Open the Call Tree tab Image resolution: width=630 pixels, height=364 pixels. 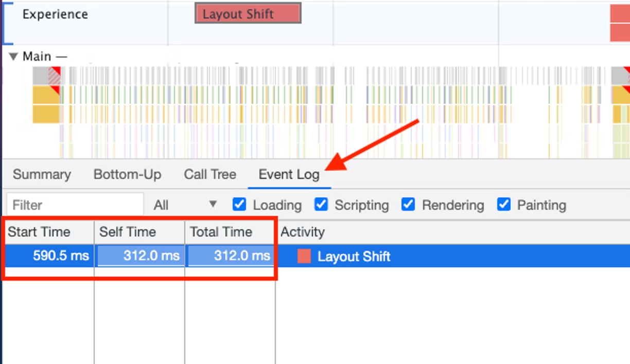(x=210, y=174)
